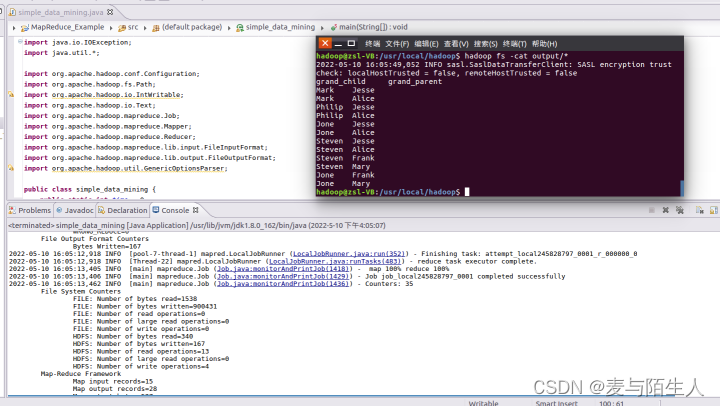Click the simple_data_mining class icon in breadcrumb
This screenshot has height=407, width=720.
tap(240, 28)
